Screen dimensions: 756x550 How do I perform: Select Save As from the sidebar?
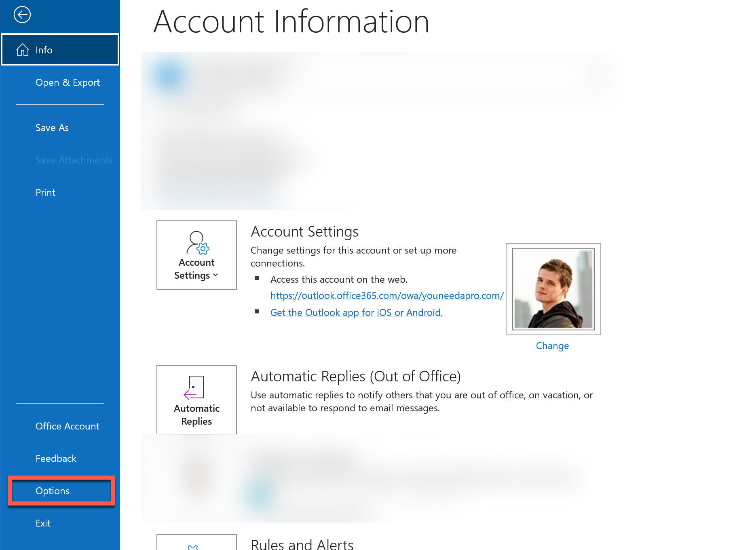pyautogui.click(x=52, y=127)
